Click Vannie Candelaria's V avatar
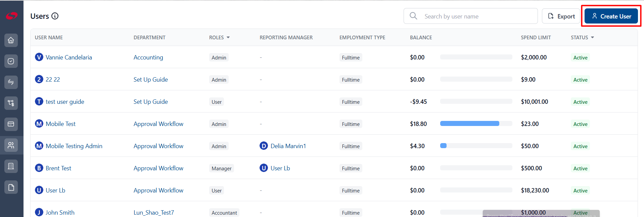Screen dimensions: 644x217 coord(39,57)
